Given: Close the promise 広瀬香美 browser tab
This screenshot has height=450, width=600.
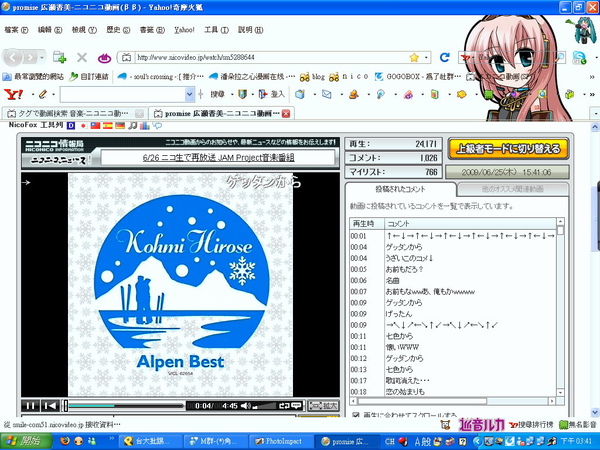Looking at the screenshot, I should pyautogui.click(x=286, y=114).
